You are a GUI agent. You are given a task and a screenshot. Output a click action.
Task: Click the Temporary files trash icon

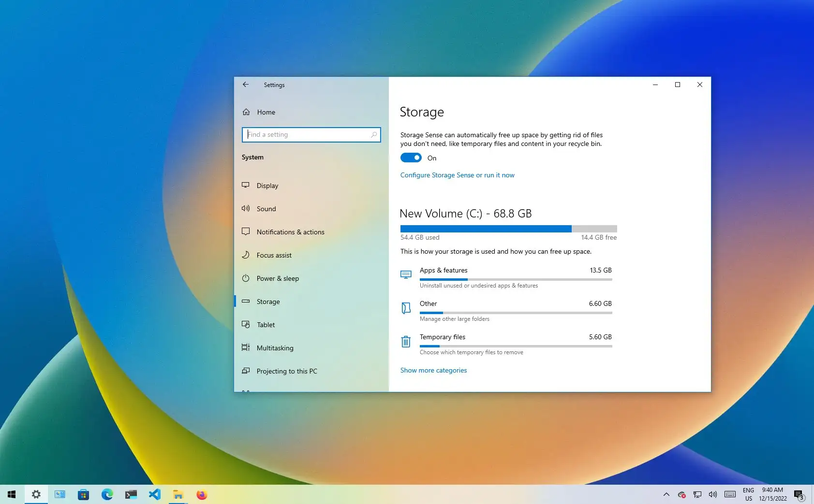(x=406, y=342)
